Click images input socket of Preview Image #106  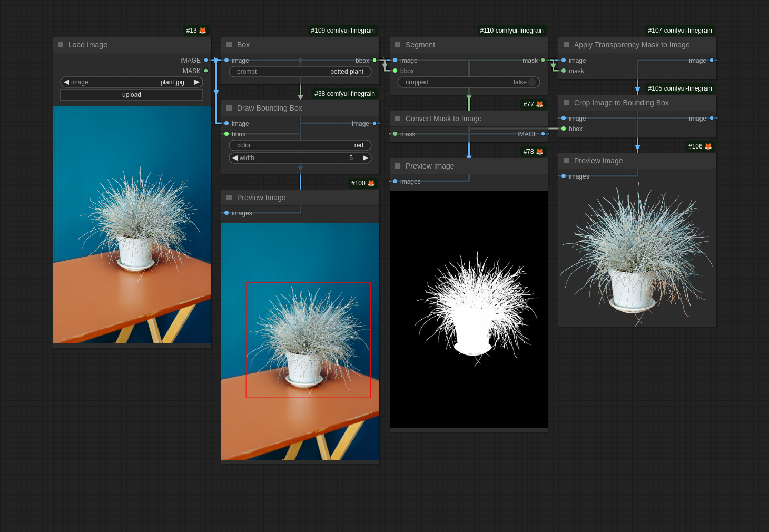(x=564, y=176)
